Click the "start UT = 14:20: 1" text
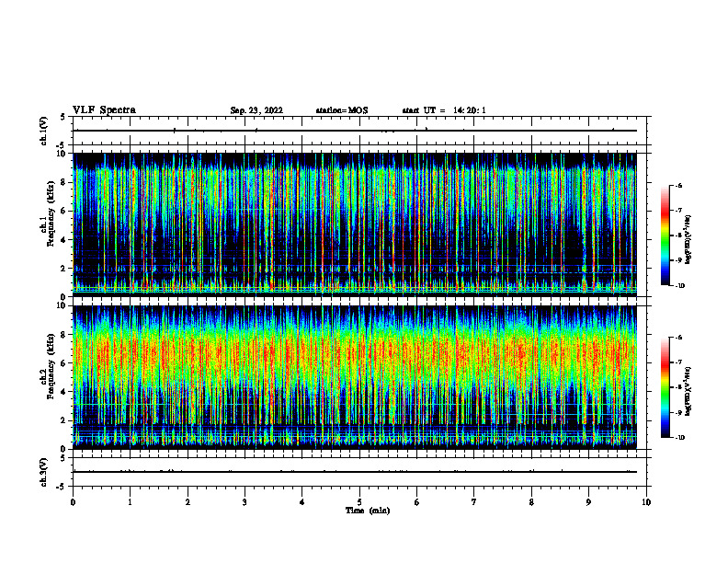728x563 pixels. click(444, 110)
